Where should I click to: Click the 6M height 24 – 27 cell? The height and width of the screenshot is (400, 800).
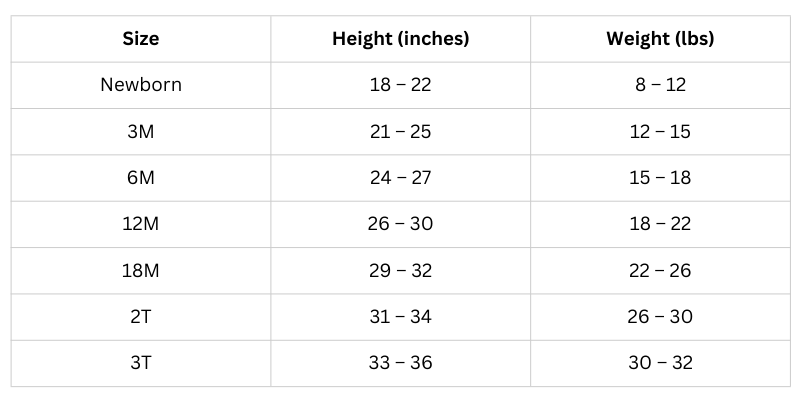pyautogui.click(x=400, y=178)
